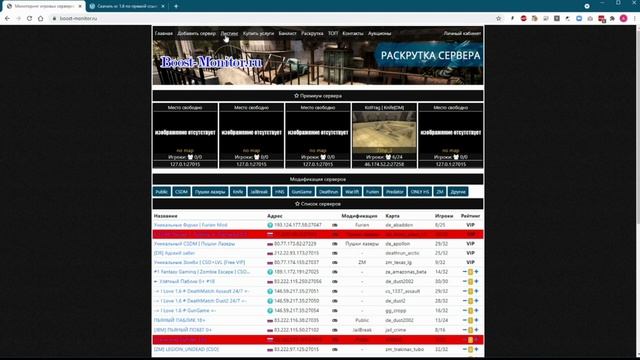This screenshot has width=640, height=360.
Task: Open the Chrome extensions puzzle icon
Action: click(612, 18)
